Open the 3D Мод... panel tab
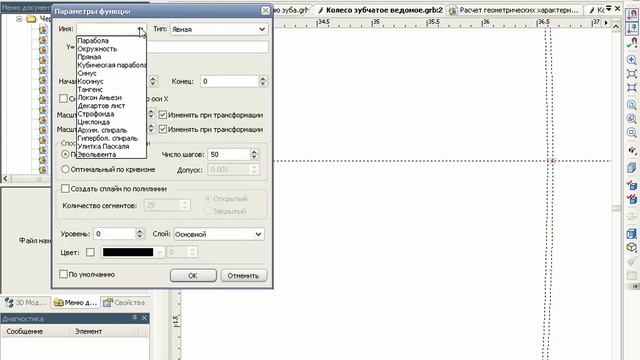The height and width of the screenshot is (360, 640). pyautogui.click(x=26, y=302)
